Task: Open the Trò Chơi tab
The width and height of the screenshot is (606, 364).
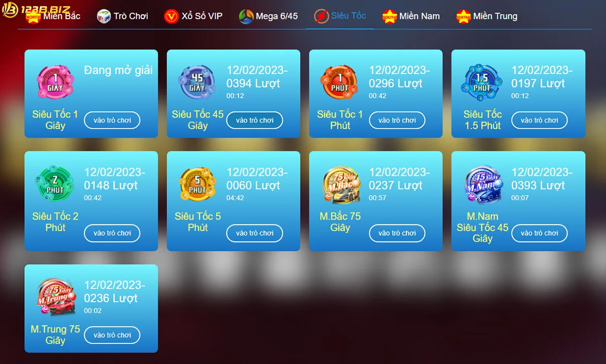Action: pos(123,16)
